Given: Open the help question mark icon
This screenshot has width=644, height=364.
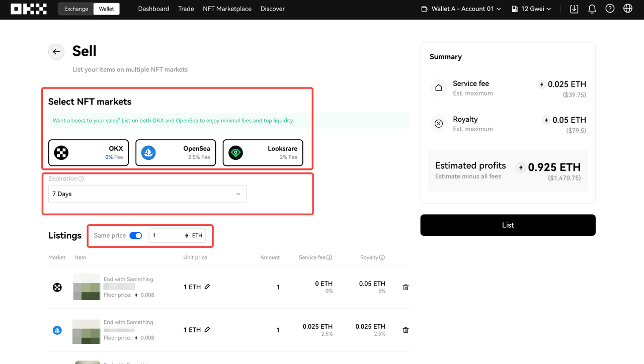Looking at the screenshot, I should coord(610,9).
